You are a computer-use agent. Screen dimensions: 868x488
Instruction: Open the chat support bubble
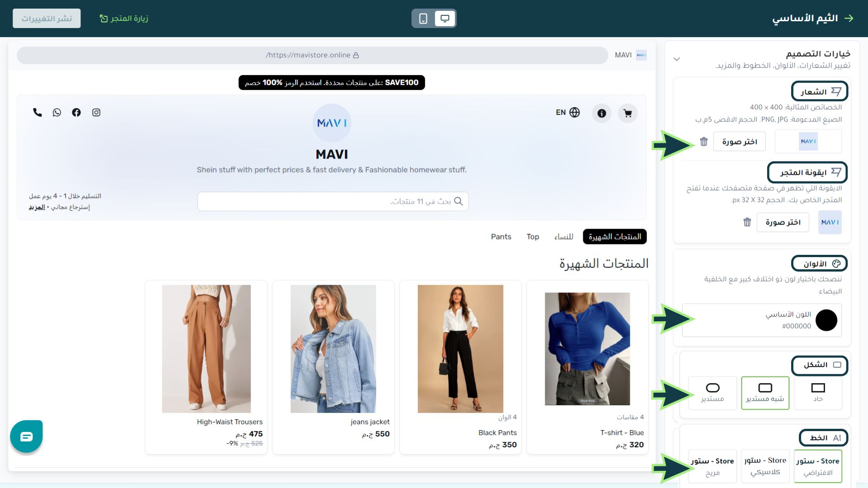point(27,436)
